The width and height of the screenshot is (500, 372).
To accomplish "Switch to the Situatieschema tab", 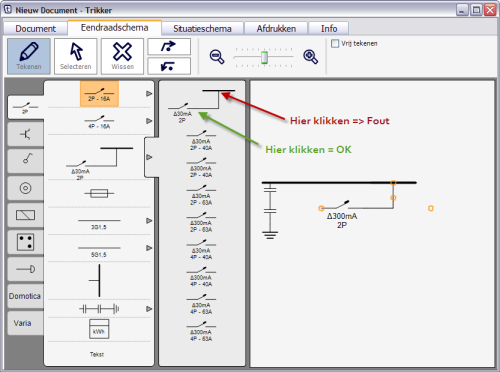I will tap(202, 29).
